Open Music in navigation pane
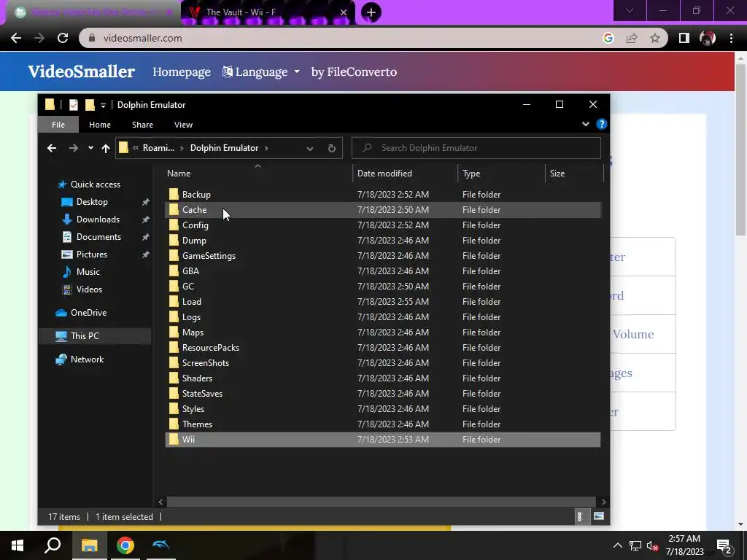Screen dimensions: 747x560 [88, 272]
